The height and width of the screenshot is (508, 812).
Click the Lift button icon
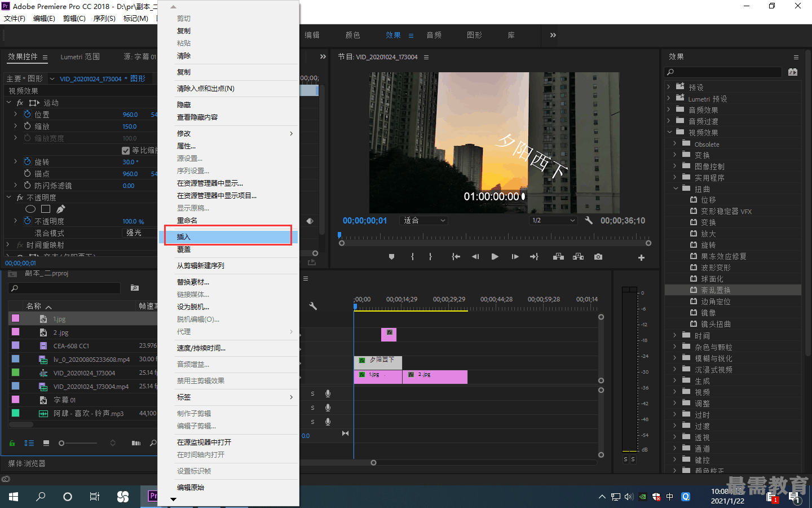(x=559, y=257)
